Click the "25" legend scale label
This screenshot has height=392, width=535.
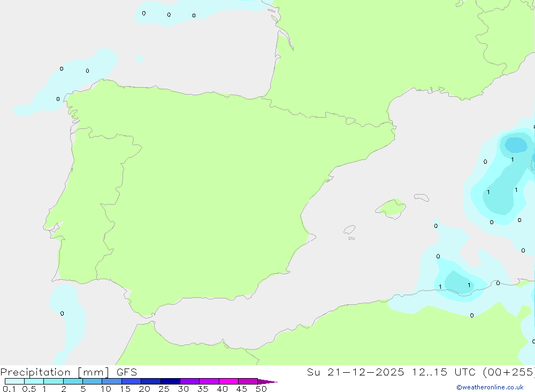[x=164, y=389]
